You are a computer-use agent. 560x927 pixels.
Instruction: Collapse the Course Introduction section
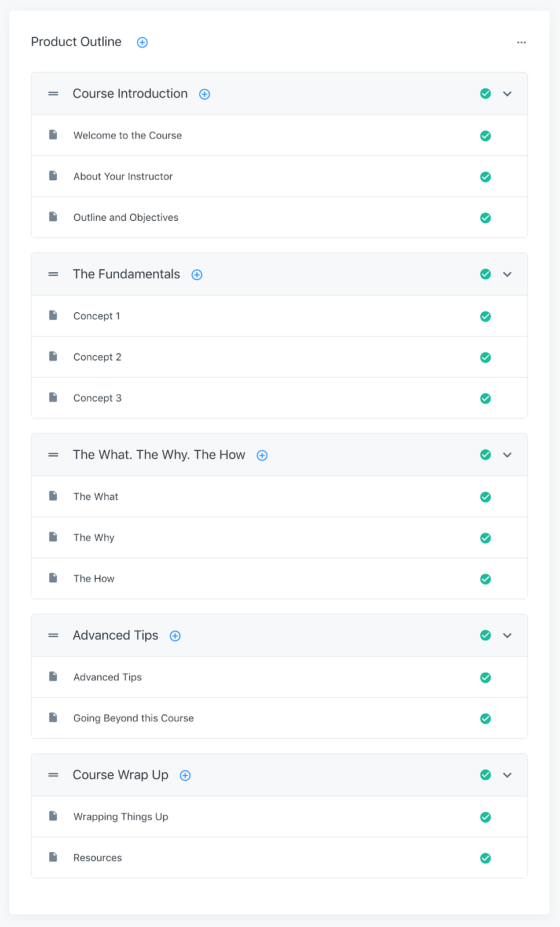pos(507,94)
